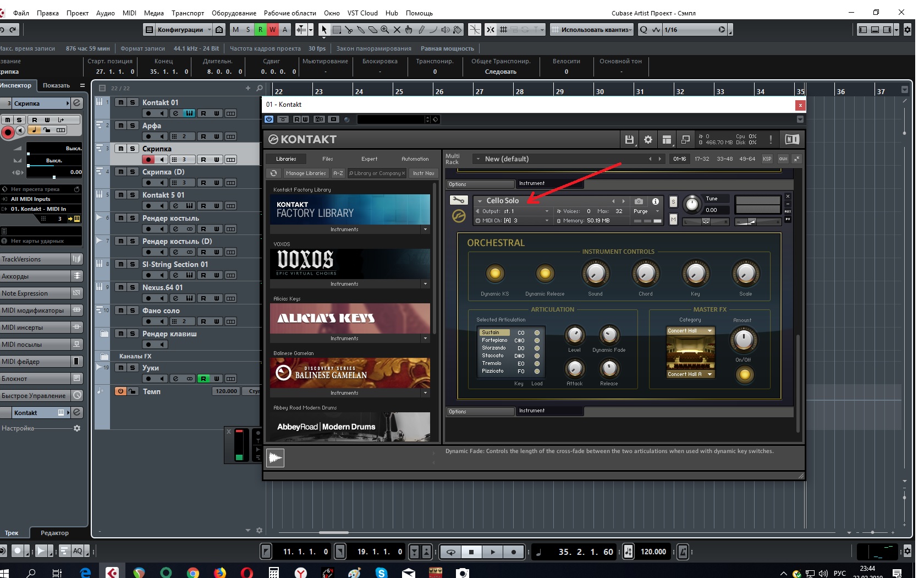Click Manage Libraries button
Viewport: 924px width, 578px height.
[x=306, y=173]
